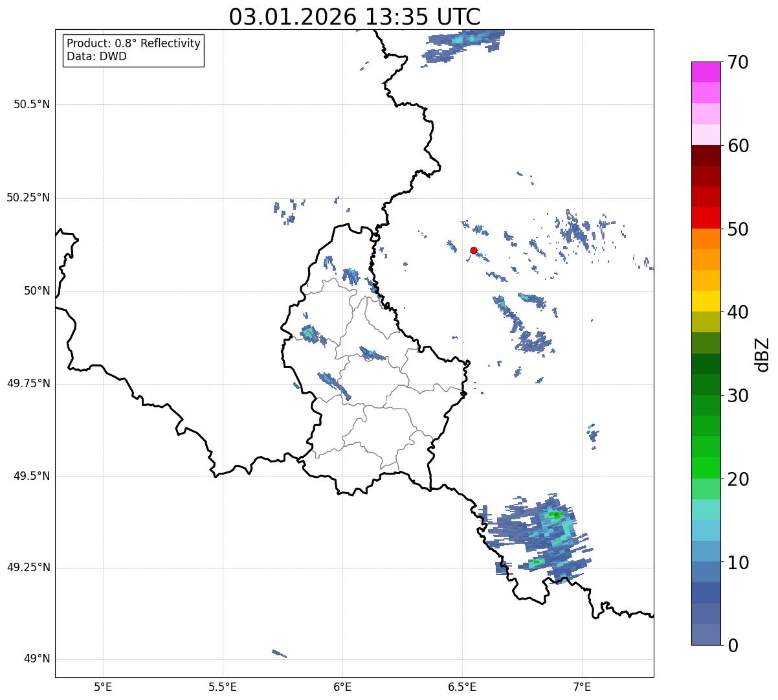This screenshot has height=700, width=778.
Task: Click the plot title 03.01.2026 13:35 UTC
Action: 355,17
